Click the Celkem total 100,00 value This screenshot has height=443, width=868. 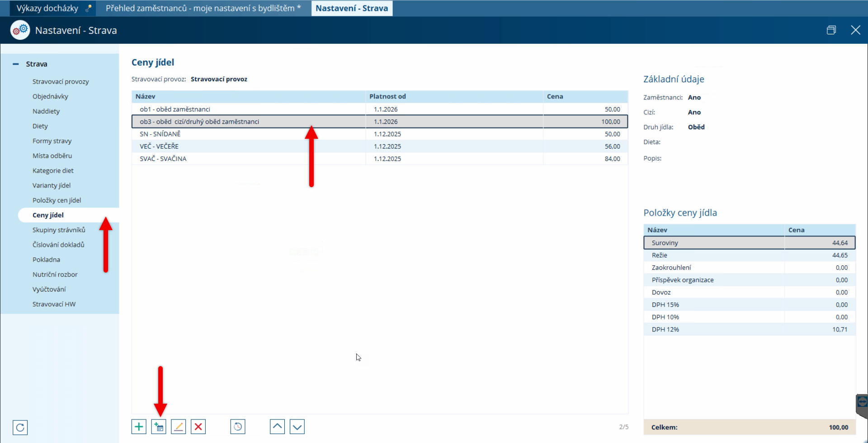(x=839, y=427)
